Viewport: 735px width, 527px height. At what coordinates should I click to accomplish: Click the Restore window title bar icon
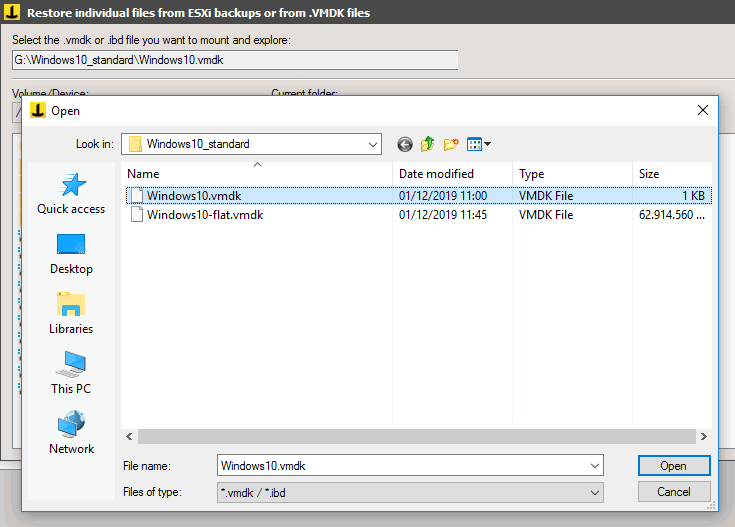(12, 12)
